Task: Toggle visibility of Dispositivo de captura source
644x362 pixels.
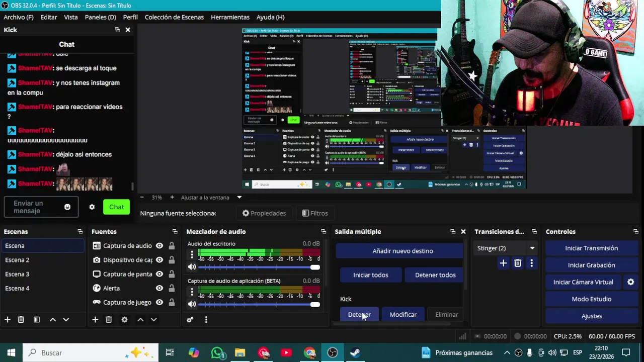Action: point(159,260)
